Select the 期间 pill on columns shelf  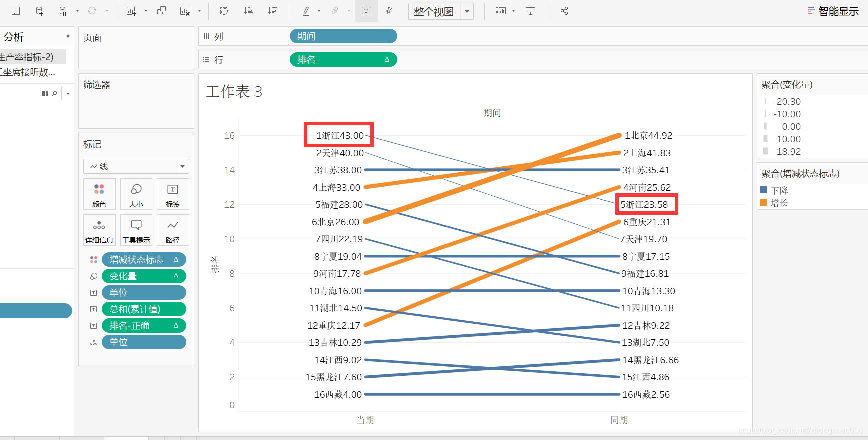pyautogui.click(x=343, y=36)
